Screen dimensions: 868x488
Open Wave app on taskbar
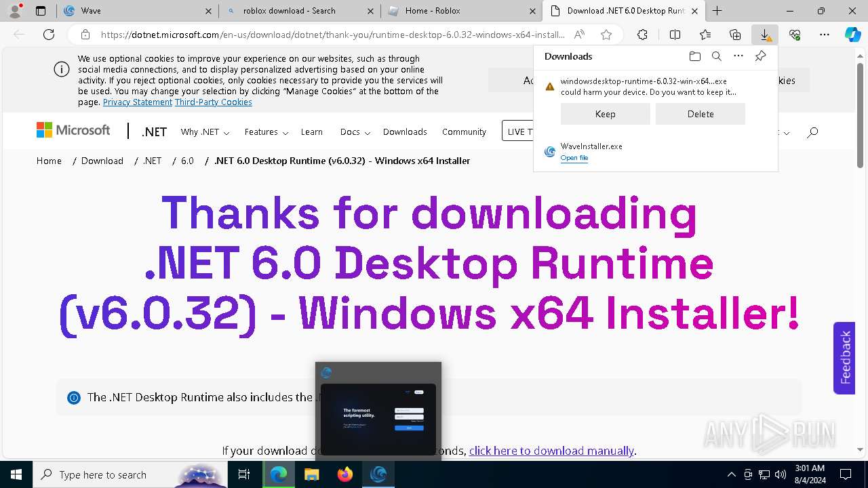click(x=378, y=474)
